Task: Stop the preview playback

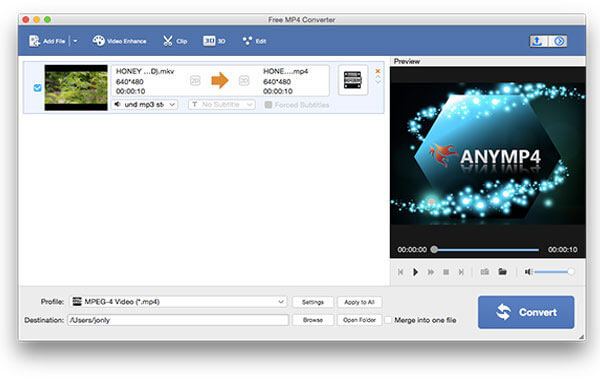Action: pyautogui.click(x=446, y=272)
